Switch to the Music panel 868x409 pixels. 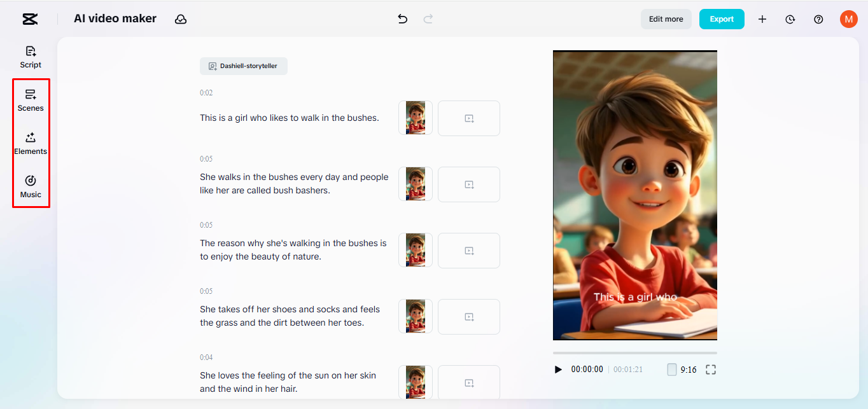click(x=30, y=186)
